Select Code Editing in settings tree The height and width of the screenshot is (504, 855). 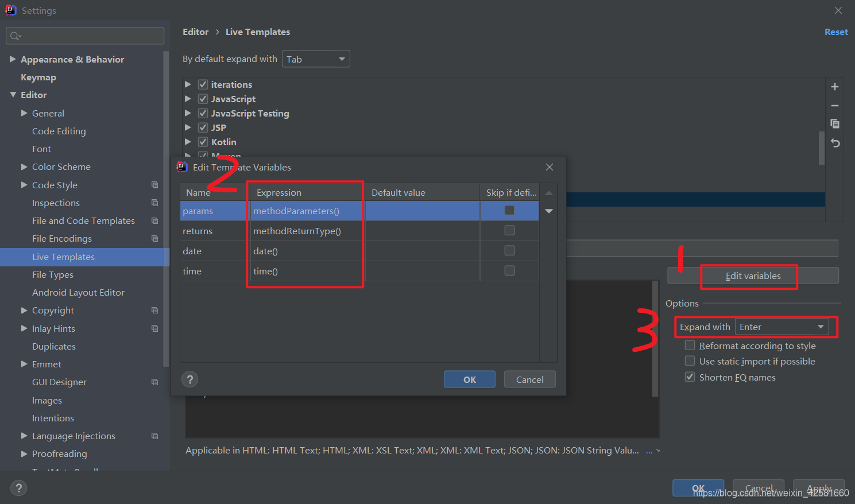coord(59,131)
